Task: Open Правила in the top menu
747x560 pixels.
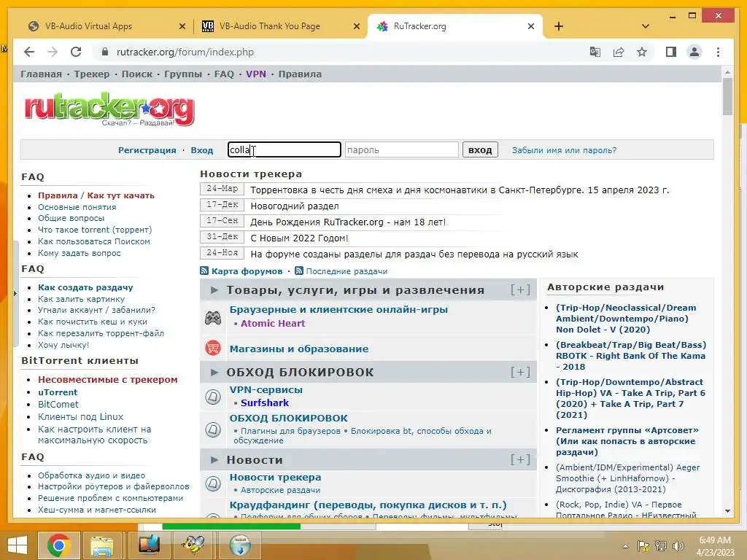Action: (x=300, y=74)
